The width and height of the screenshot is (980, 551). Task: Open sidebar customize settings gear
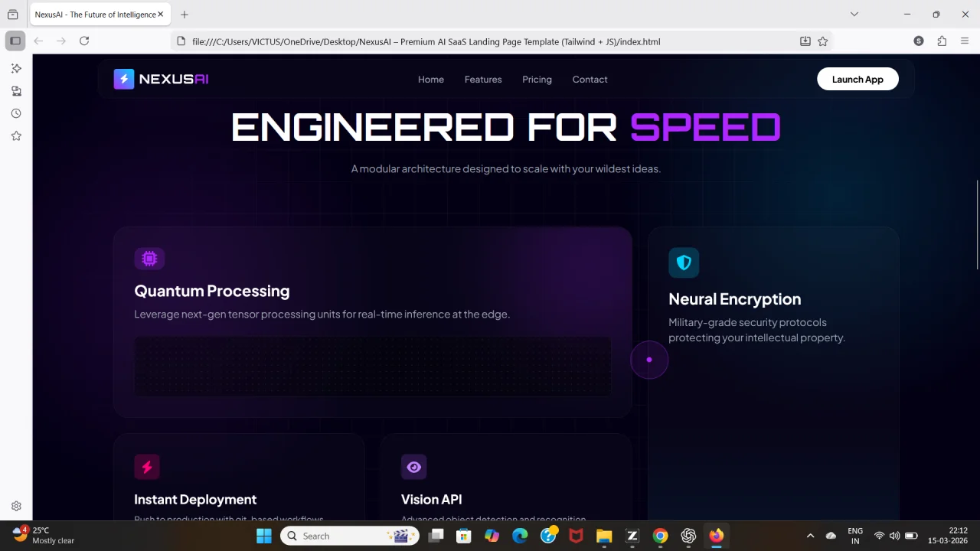tap(16, 506)
